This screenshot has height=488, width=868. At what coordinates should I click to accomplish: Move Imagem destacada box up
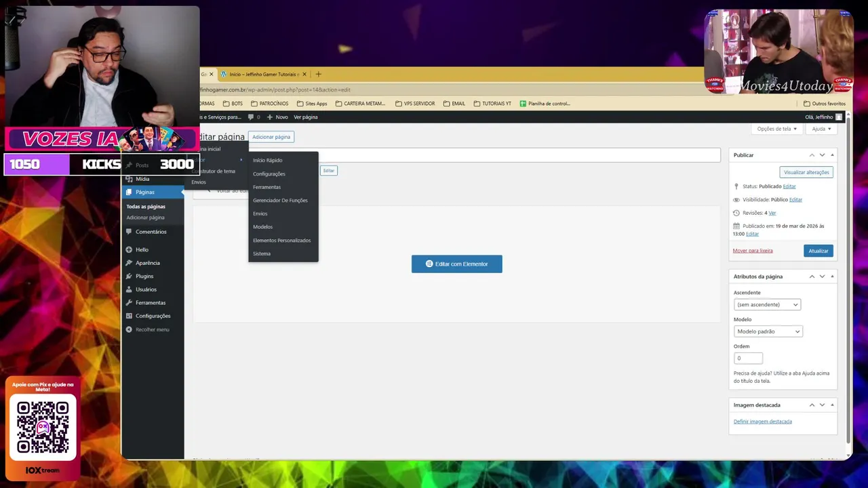(812, 405)
